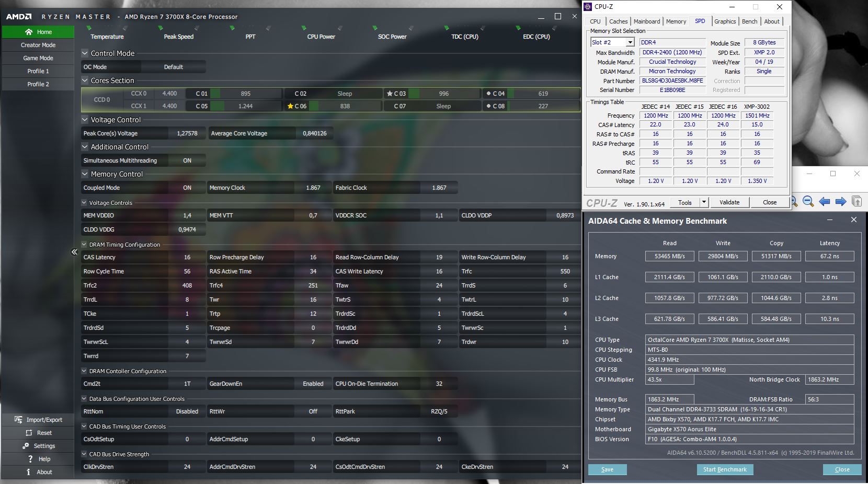
Task: Click the Memory Clock 1.867 value
Action: click(313, 188)
